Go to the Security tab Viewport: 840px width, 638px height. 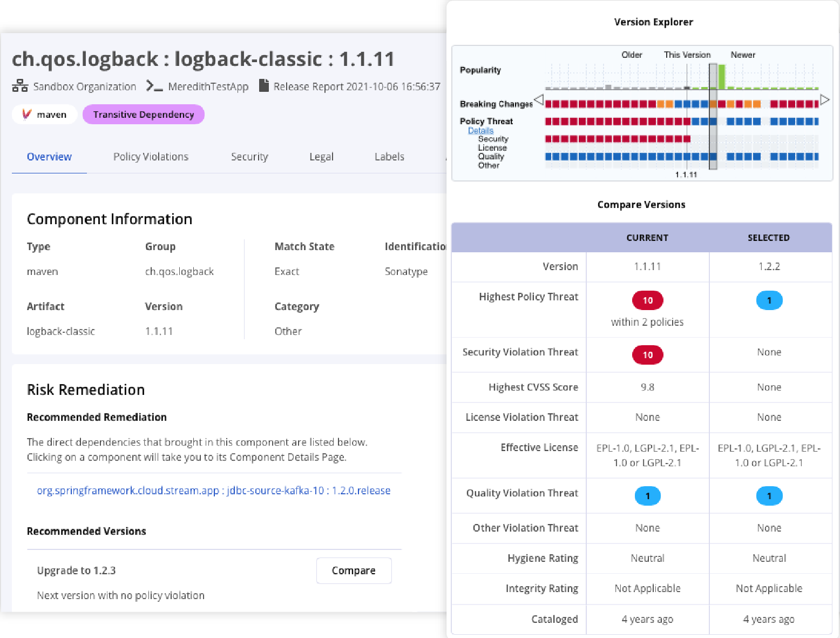coord(249,157)
